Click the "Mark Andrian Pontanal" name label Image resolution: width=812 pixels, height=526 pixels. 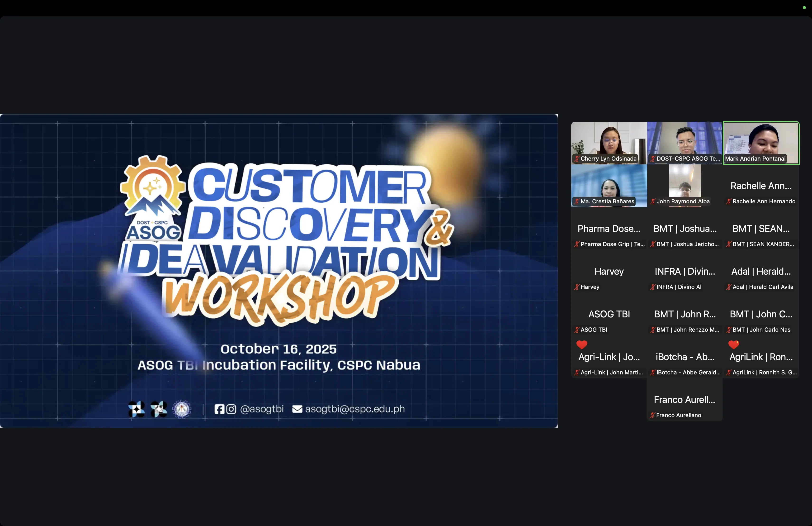coord(755,159)
